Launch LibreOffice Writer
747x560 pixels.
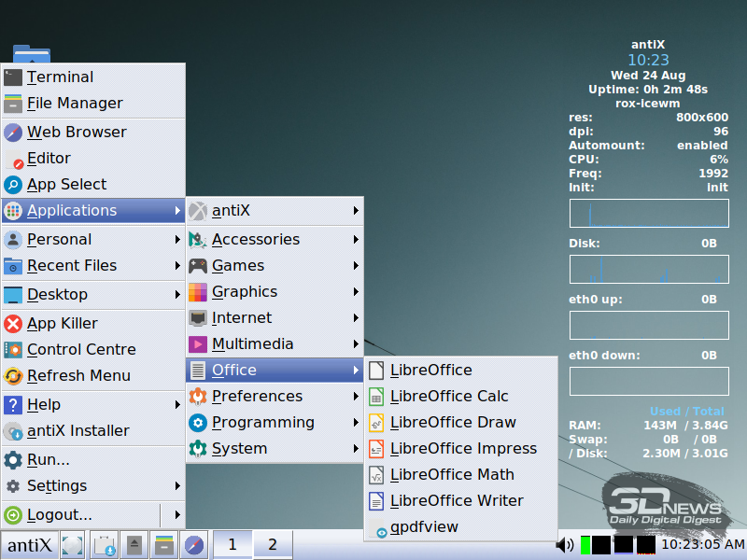click(x=456, y=500)
